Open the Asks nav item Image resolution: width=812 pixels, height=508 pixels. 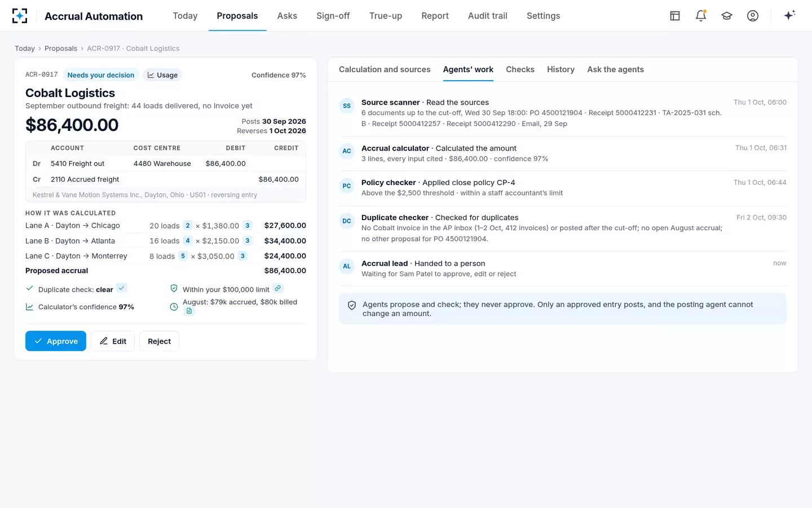(287, 16)
